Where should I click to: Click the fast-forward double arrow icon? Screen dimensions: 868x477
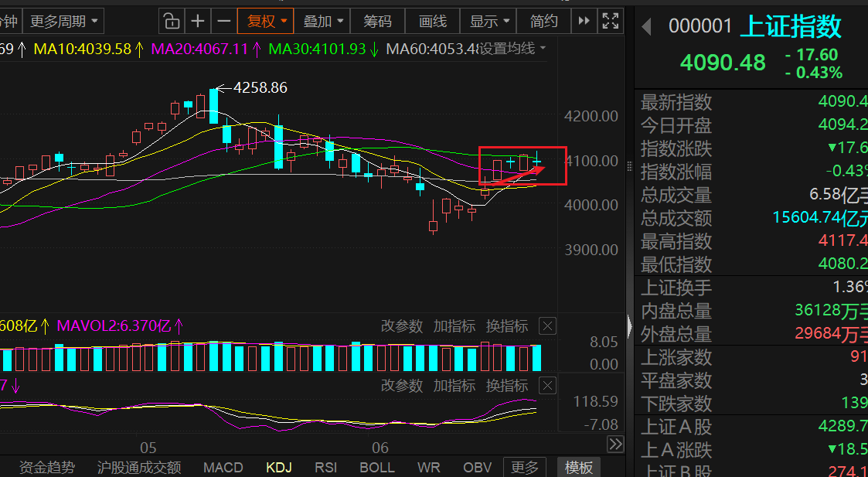tap(584, 22)
